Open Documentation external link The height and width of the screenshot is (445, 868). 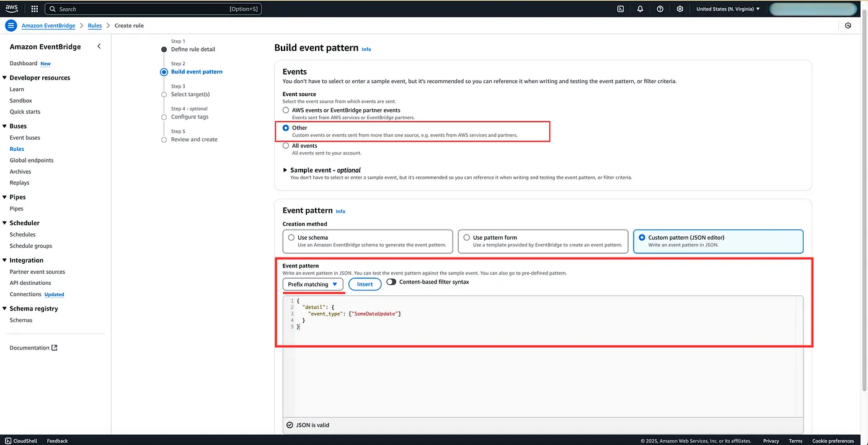(33, 348)
